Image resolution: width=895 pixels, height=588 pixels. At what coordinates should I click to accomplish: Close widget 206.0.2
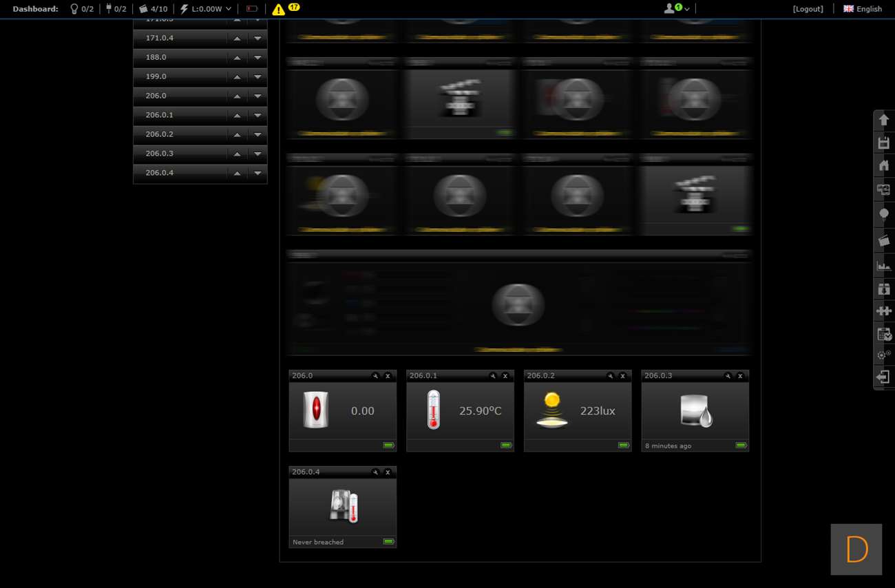click(x=622, y=376)
